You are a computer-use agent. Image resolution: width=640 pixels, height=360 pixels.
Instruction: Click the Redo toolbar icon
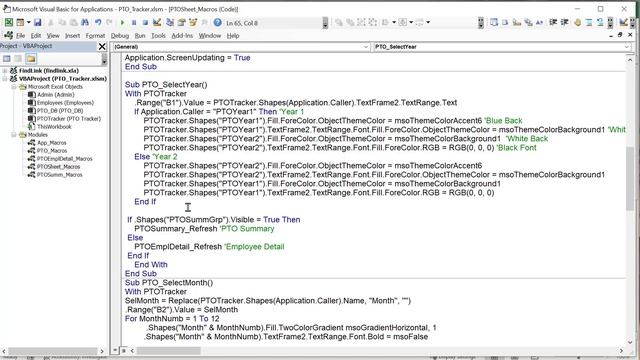[109, 22]
